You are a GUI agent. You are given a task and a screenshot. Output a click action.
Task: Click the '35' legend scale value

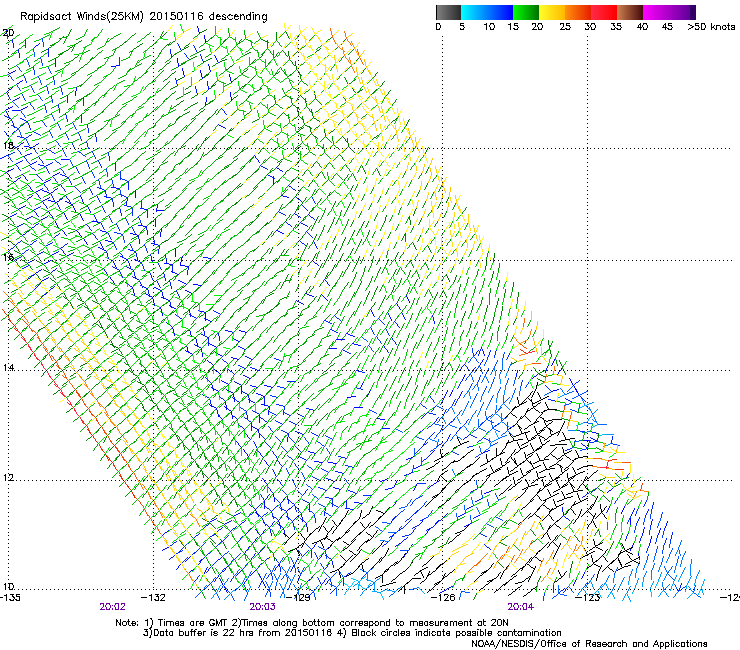(x=616, y=27)
